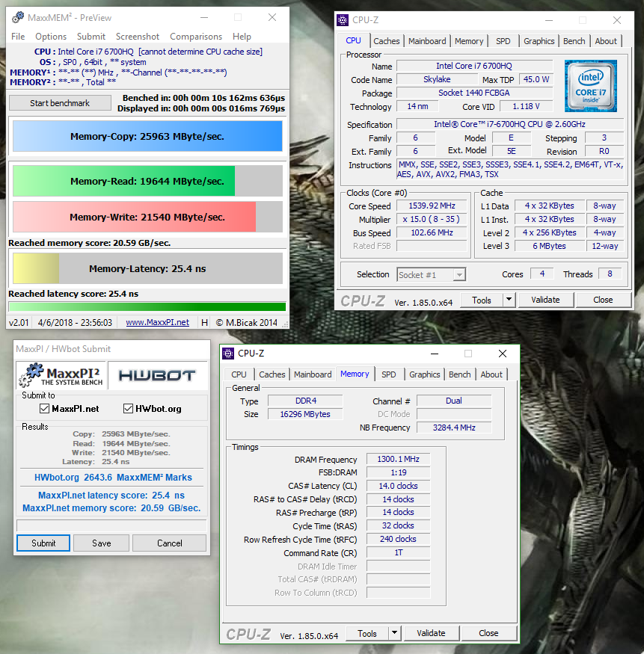The width and height of the screenshot is (644, 654).
Task: Switch to Caches tab in top CPU-Z window
Action: tap(387, 41)
